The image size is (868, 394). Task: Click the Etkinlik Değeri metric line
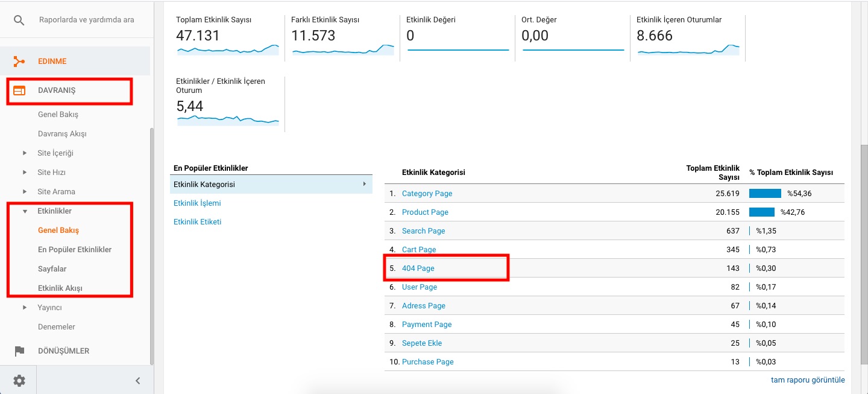coord(458,50)
